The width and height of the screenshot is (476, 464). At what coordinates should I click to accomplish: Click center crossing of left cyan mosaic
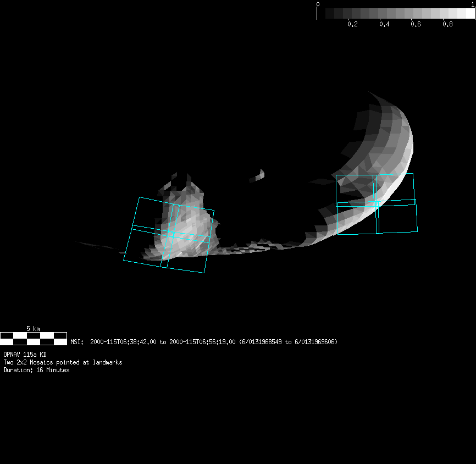click(171, 235)
